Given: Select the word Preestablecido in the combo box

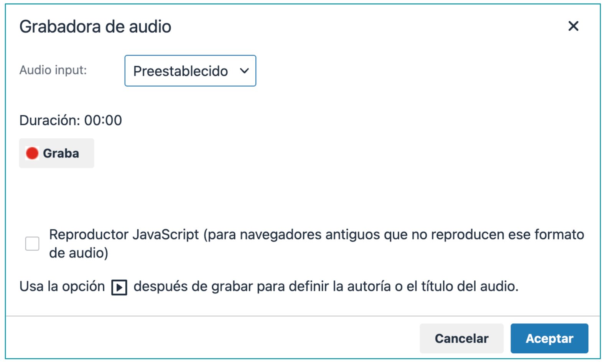Looking at the screenshot, I should (181, 71).
